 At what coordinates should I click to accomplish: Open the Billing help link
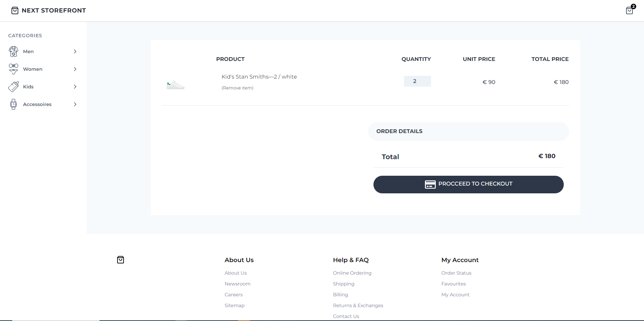point(341,295)
